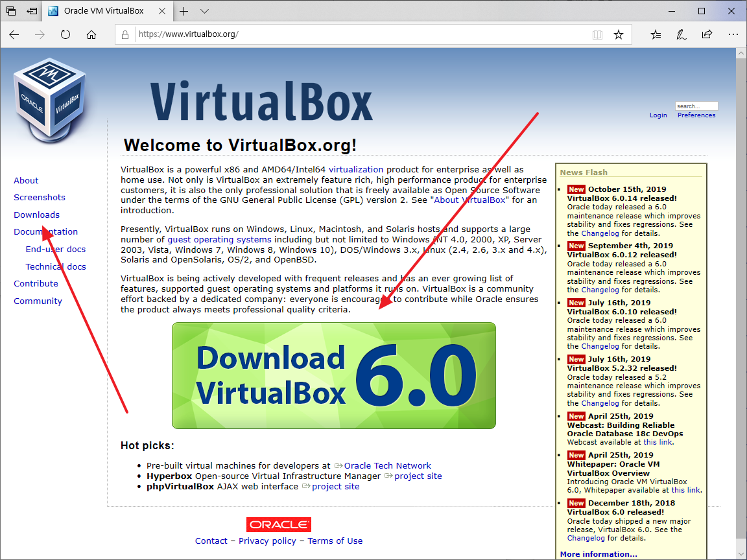Click the Refresh page icon
Viewport: 747px width, 560px height.
point(65,34)
